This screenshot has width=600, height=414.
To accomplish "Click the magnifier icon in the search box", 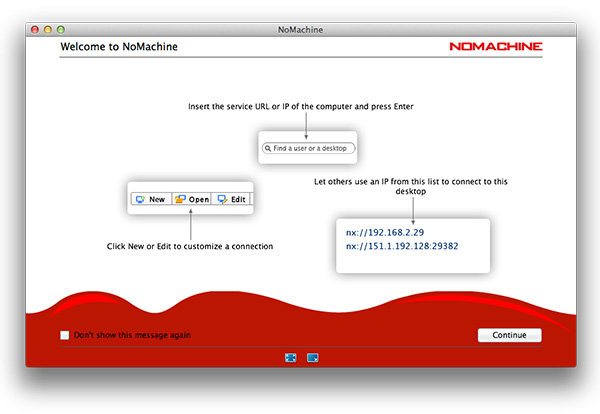I will click(x=268, y=148).
